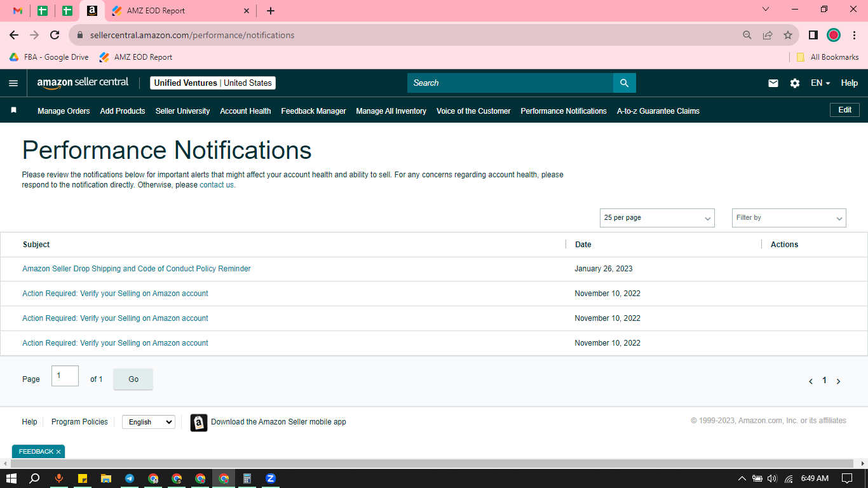Expand the Filter by dropdown
868x488 pixels.
[x=789, y=218]
